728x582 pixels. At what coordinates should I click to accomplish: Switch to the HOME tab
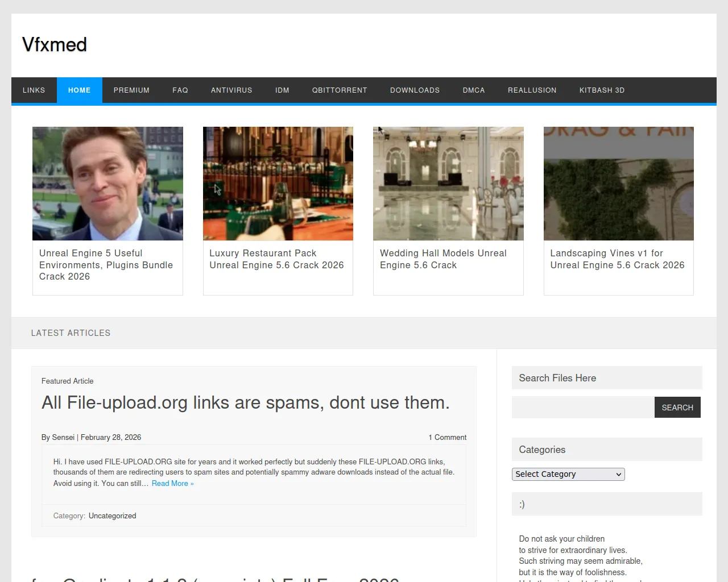(x=79, y=90)
